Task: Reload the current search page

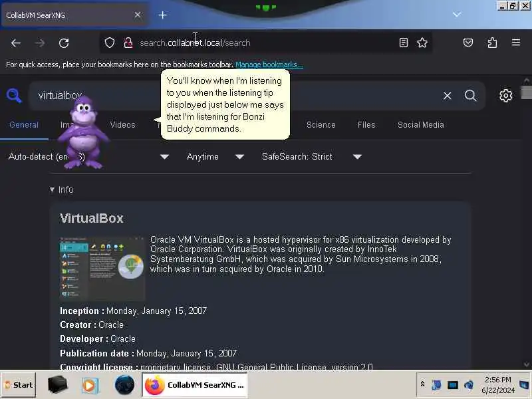Action: (x=64, y=43)
